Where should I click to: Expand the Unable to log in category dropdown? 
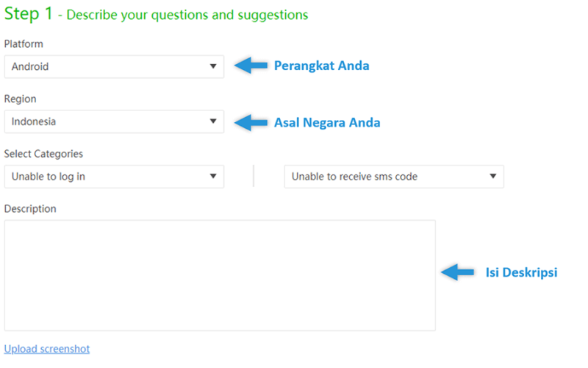[114, 177]
